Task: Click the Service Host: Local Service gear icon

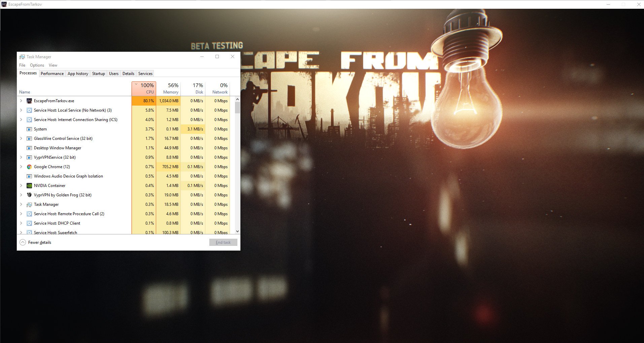Action: 29,110
